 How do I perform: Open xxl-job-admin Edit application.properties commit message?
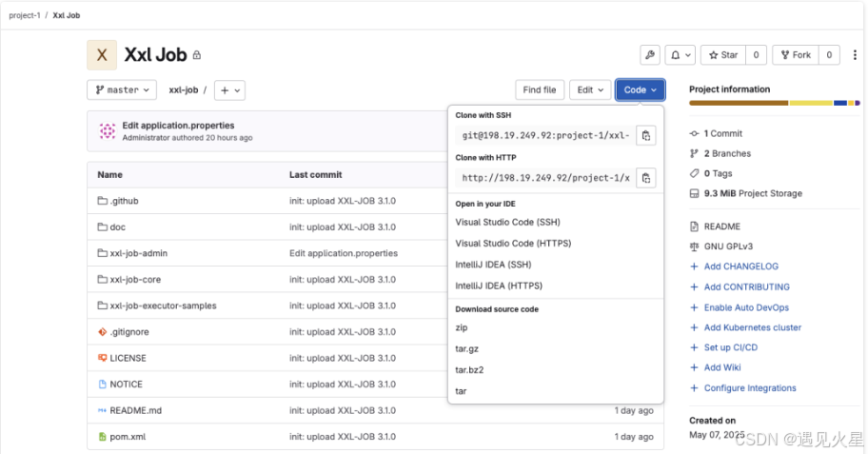(x=344, y=253)
